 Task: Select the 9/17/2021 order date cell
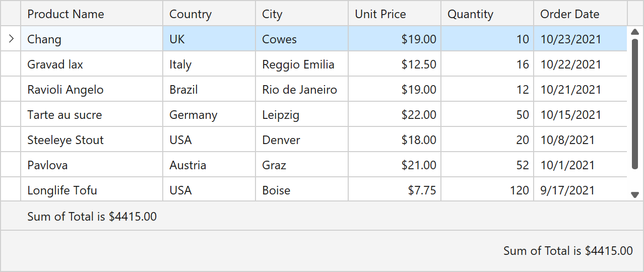click(580, 190)
